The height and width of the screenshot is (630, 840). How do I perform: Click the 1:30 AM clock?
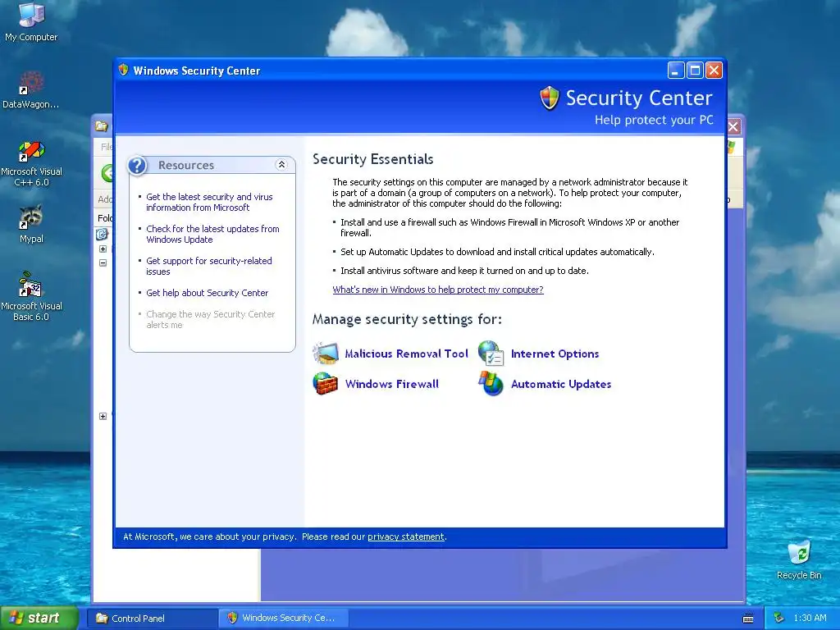pos(810,618)
